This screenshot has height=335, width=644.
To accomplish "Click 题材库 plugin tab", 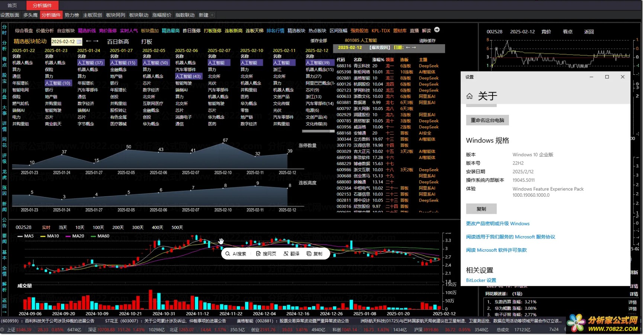I will [400, 31].
